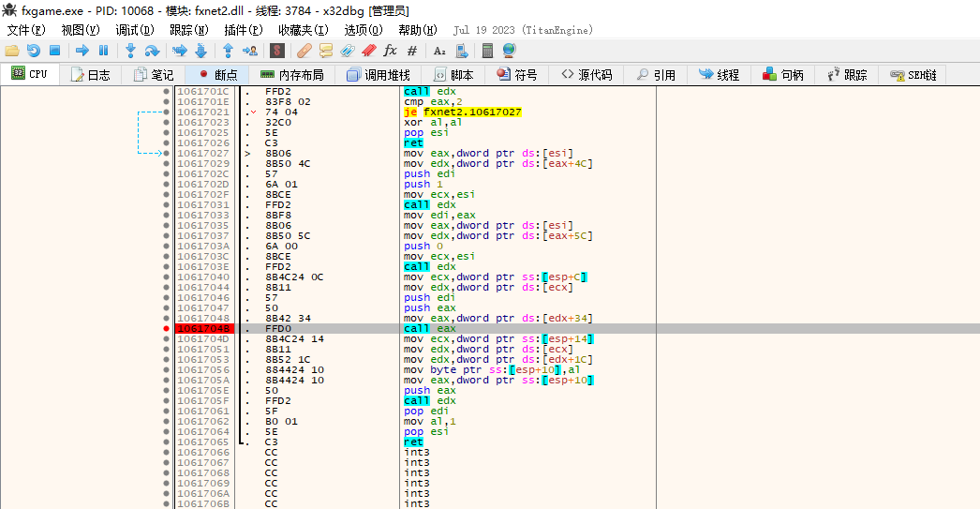Select the highlighted 'call eax' instruction
The width and height of the screenshot is (980, 509).
coord(430,328)
